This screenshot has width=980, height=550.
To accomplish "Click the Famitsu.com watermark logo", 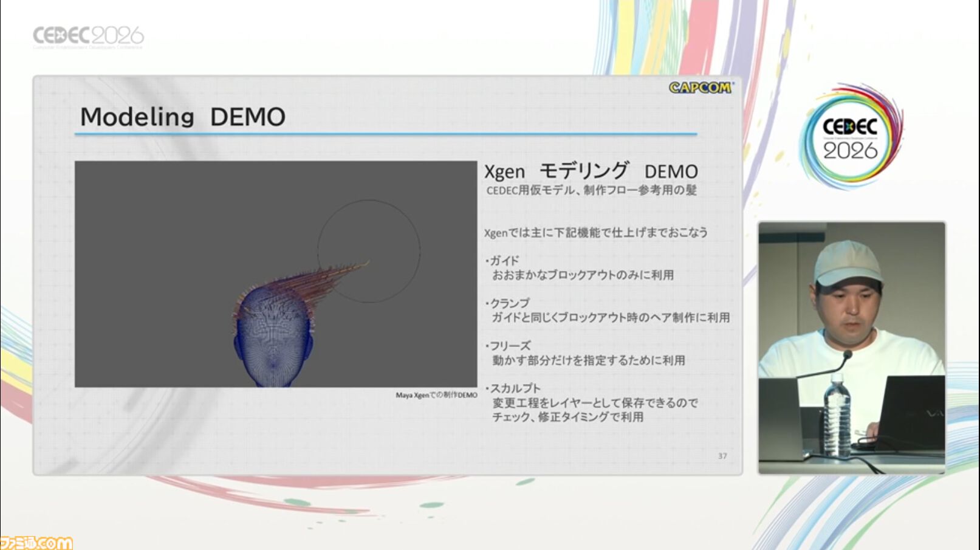I will point(36,543).
